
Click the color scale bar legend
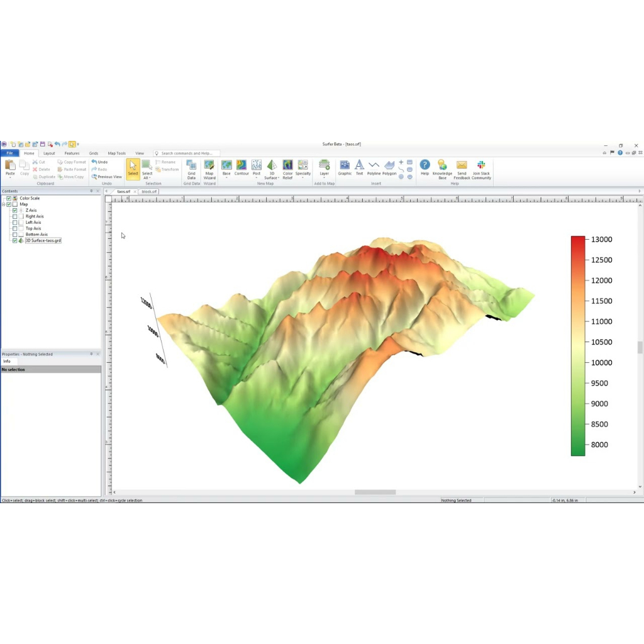tap(578, 346)
